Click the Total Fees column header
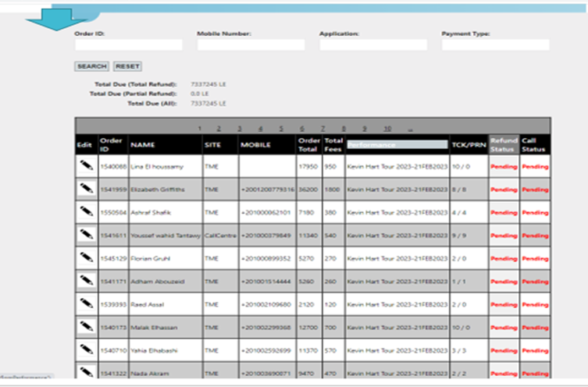Viewport: 588px width, 387px height. 333,144
